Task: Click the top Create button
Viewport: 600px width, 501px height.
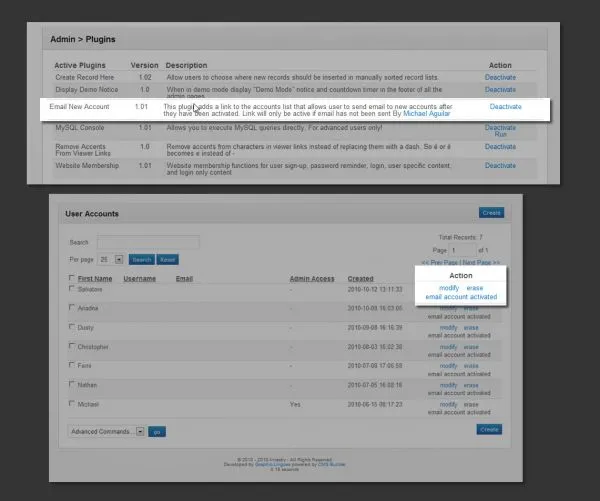Action: pos(490,213)
